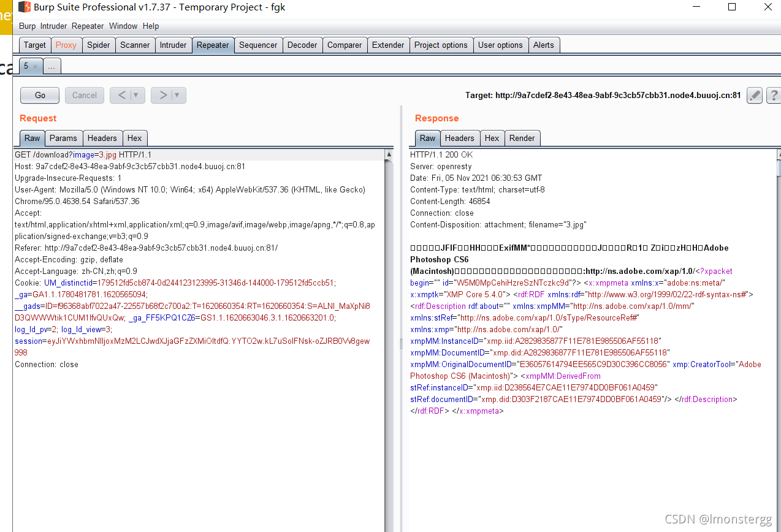781x532 pixels.
Task: Switch to the Decoder tab
Action: [302, 45]
